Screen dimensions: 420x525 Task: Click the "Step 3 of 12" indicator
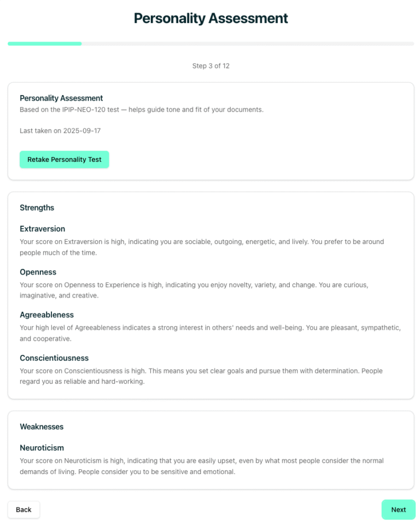211,66
